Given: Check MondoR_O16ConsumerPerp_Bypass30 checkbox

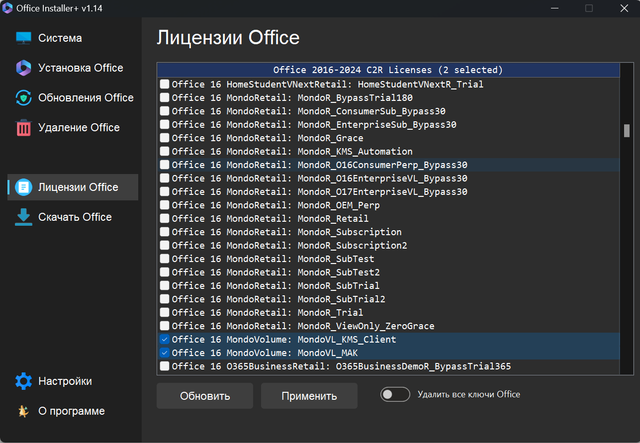Looking at the screenshot, I should [x=164, y=165].
